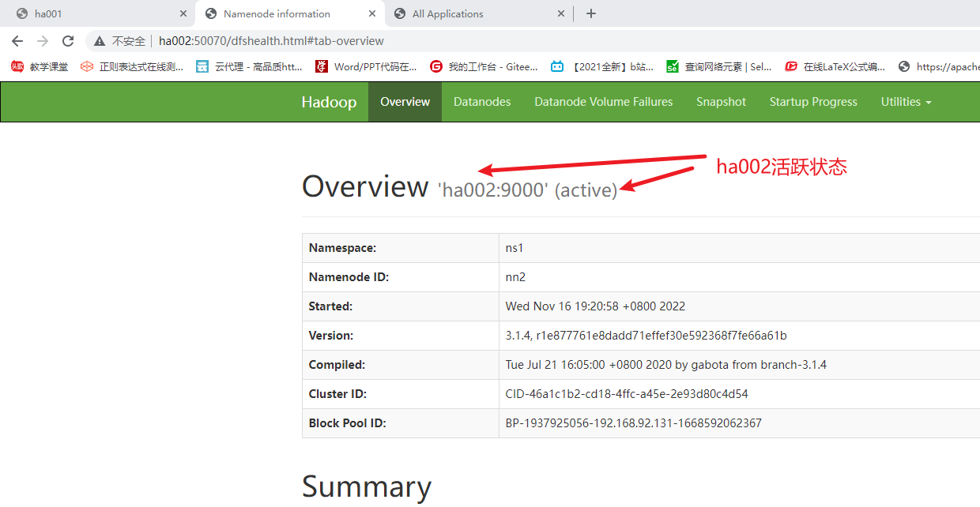Open the 我的工作台 Gitee bookmark
This screenshot has height=507, width=980.
pyautogui.click(x=484, y=67)
